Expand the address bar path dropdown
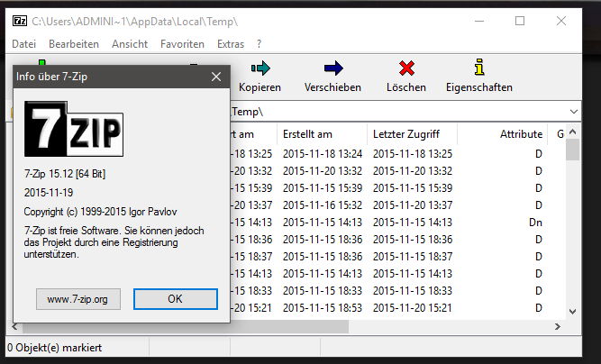Image resolution: width=601 pixels, height=364 pixels. 573,112
